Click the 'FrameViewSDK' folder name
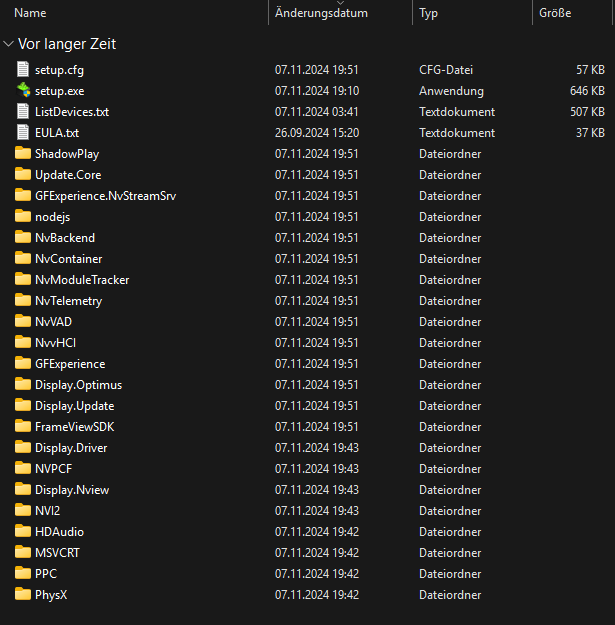This screenshot has width=615, height=625. click(x=75, y=427)
